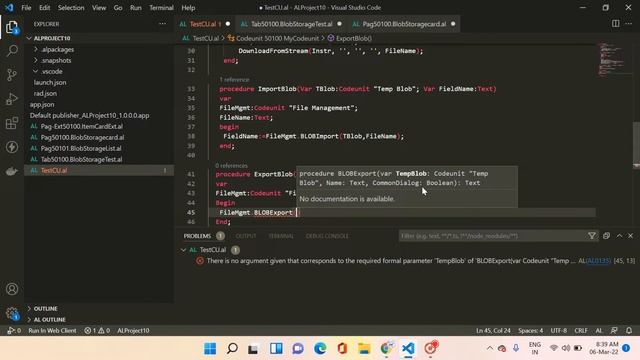This screenshot has width=640, height=360.
Task: Select the TestCU.al editor tab
Action: [205, 24]
